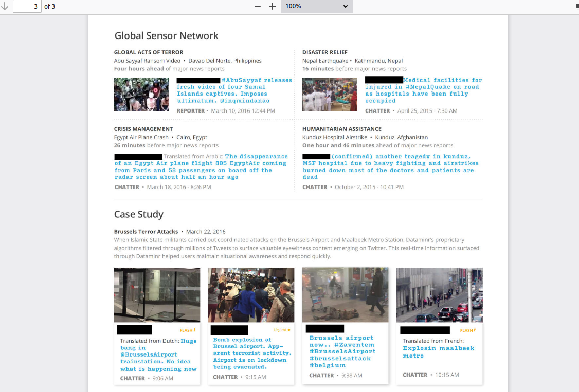
Task: Click 'Four hours ahead' lead-time text
Action: [139, 69]
